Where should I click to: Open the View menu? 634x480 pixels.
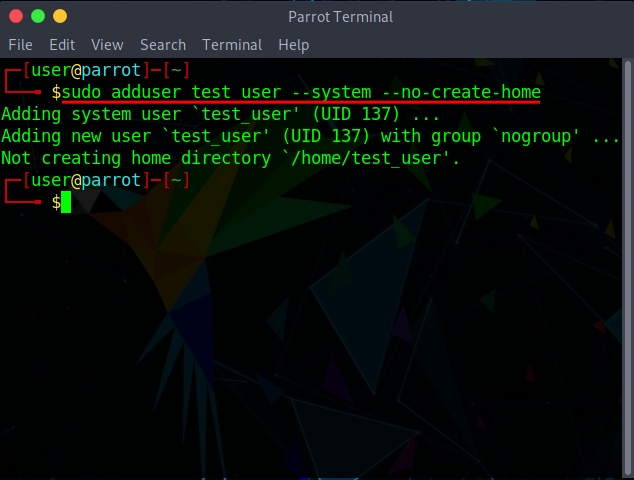point(107,45)
